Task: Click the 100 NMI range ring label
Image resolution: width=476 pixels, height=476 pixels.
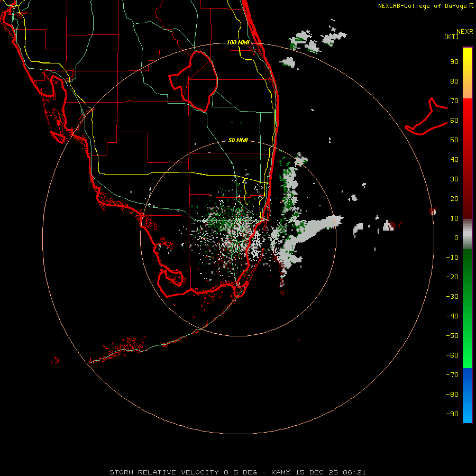Action: coord(238,42)
